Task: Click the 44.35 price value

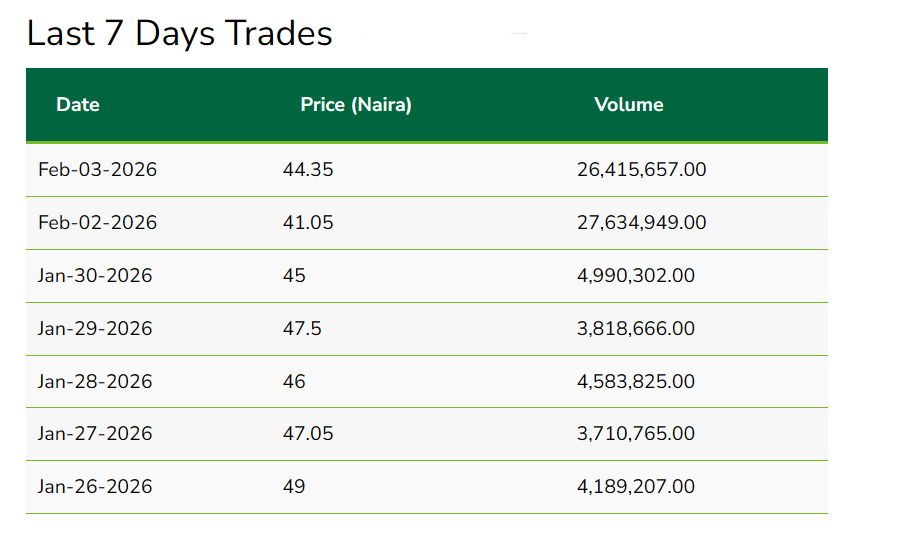Action: [x=308, y=170]
